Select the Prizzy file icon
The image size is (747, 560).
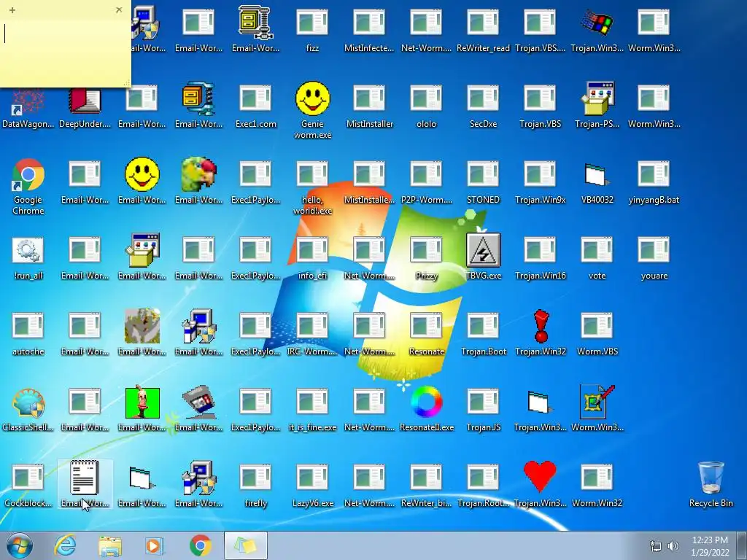[x=426, y=249]
